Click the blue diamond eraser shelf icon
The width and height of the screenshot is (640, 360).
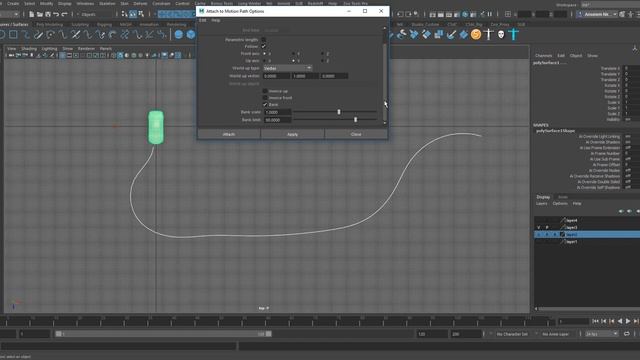426,35
